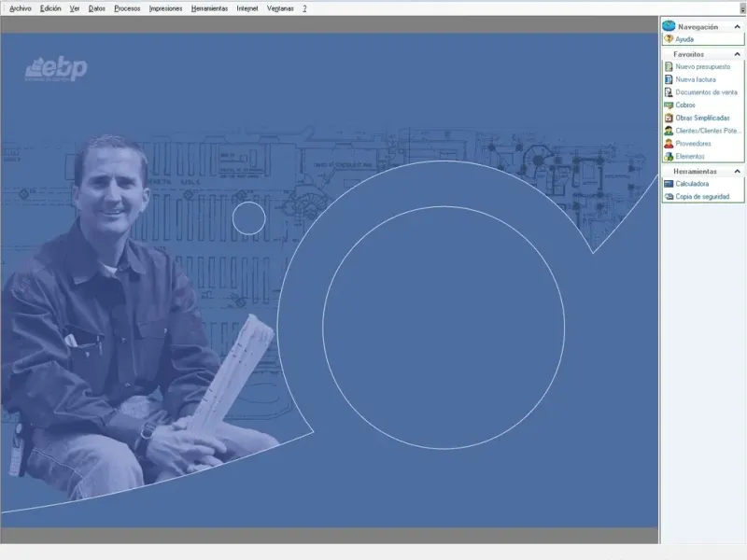
Task: Launch the Calculadora link
Action: click(x=692, y=184)
